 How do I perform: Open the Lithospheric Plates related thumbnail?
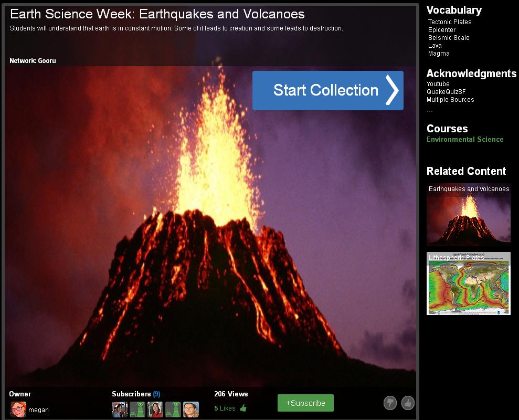pos(469,283)
